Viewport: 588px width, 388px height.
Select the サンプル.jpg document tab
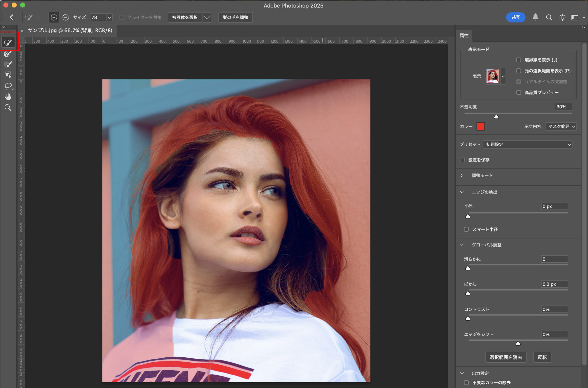pyautogui.click(x=70, y=30)
